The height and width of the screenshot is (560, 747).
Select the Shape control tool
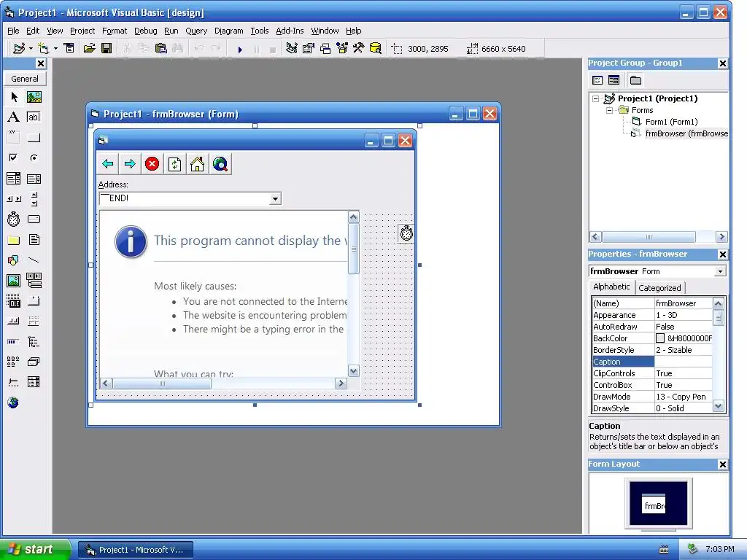[x=14, y=260]
